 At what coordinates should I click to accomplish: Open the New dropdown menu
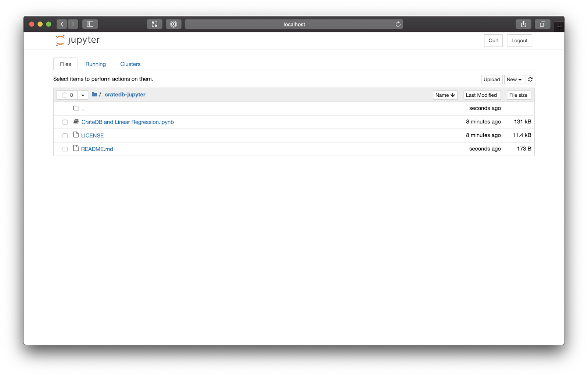pyautogui.click(x=514, y=79)
